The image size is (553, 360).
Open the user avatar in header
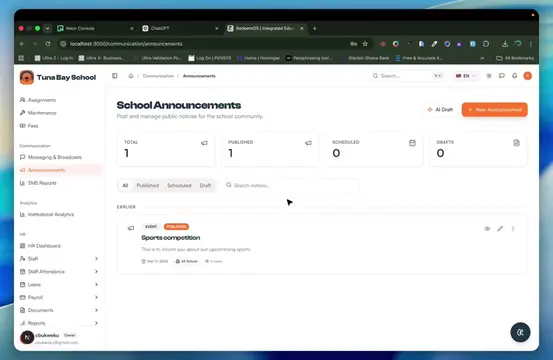pos(528,76)
